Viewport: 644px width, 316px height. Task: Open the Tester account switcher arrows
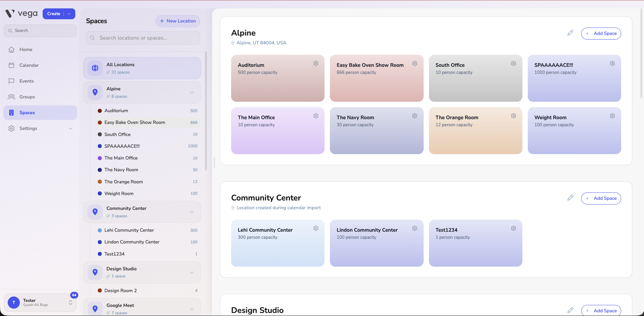click(x=71, y=303)
